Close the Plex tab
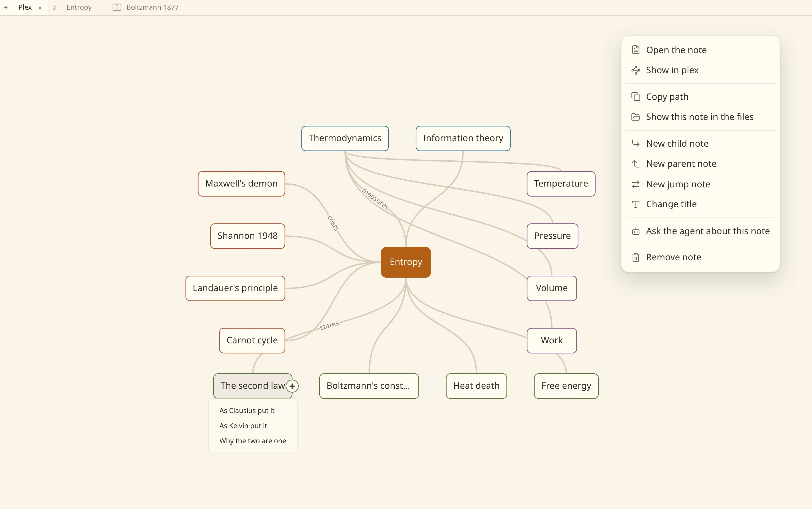Image resolution: width=812 pixels, height=509 pixels. point(40,8)
